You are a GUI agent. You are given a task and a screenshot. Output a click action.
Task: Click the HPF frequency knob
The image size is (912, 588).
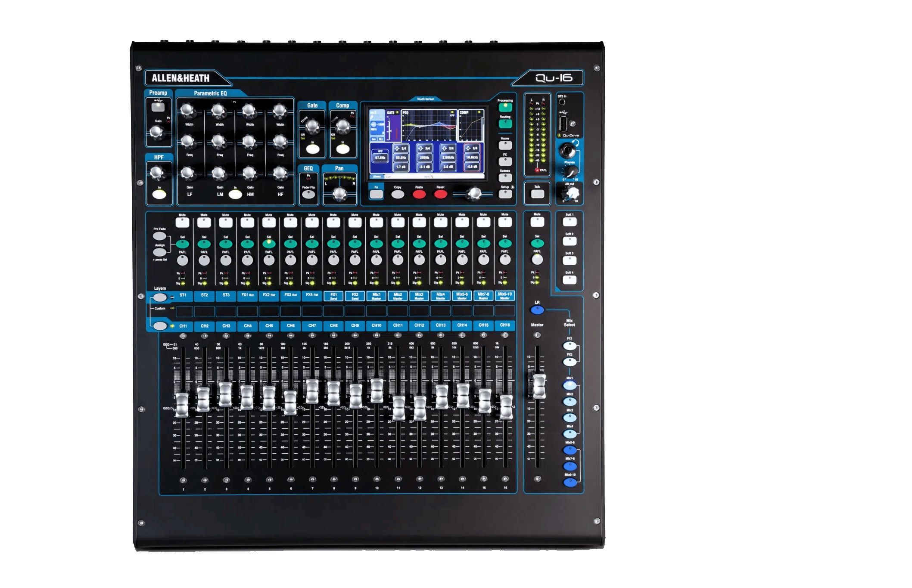coord(156,173)
